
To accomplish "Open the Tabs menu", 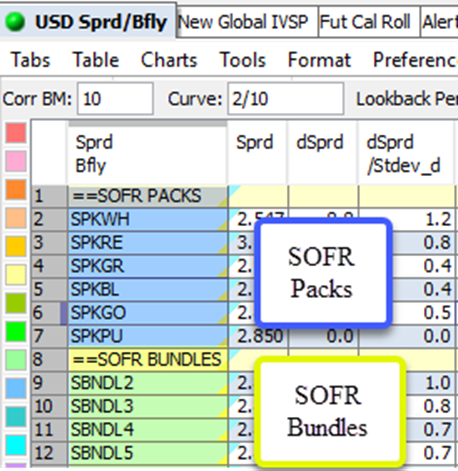I will 31,60.
